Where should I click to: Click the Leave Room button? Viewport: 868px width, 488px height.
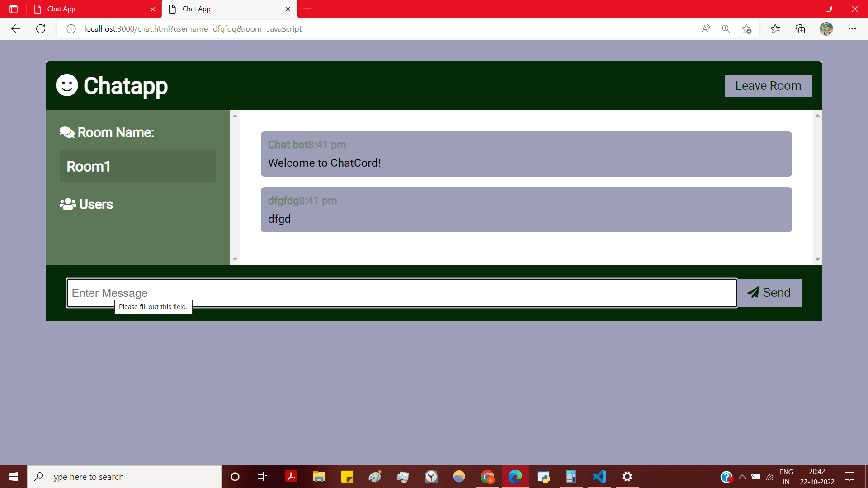click(x=768, y=86)
